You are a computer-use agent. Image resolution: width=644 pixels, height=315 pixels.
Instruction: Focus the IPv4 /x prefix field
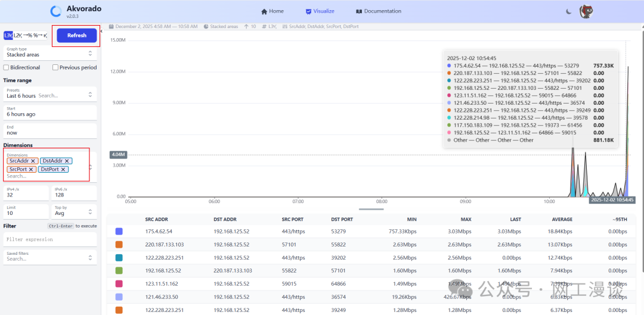[26, 193]
